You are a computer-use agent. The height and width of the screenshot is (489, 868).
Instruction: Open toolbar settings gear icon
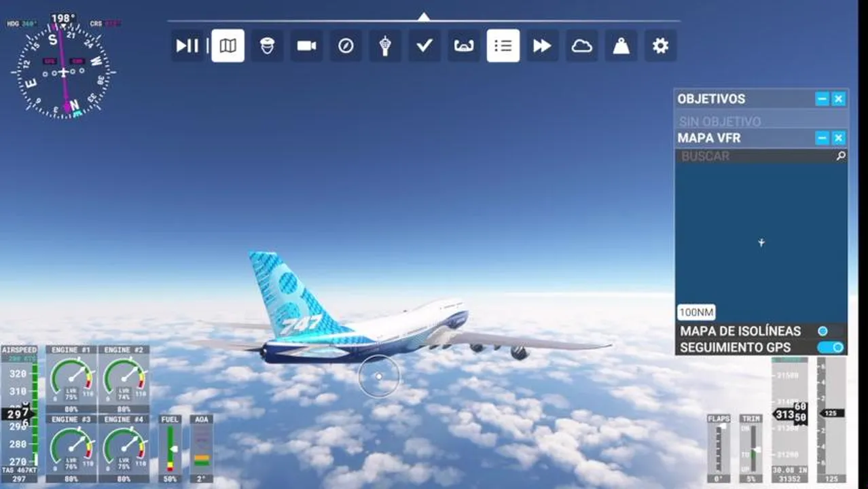(x=660, y=46)
